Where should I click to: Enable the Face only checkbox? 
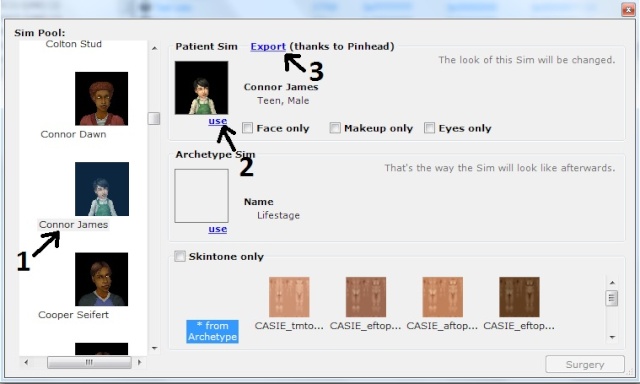click(247, 128)
